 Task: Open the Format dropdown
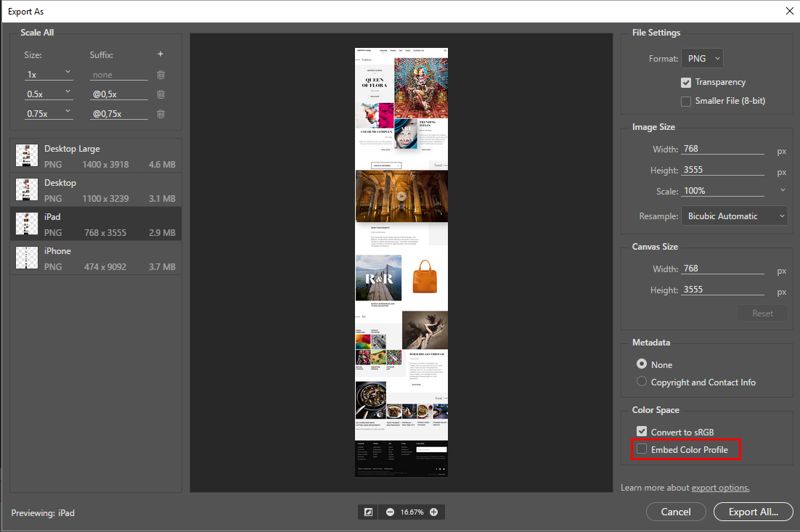pos(701,58)
